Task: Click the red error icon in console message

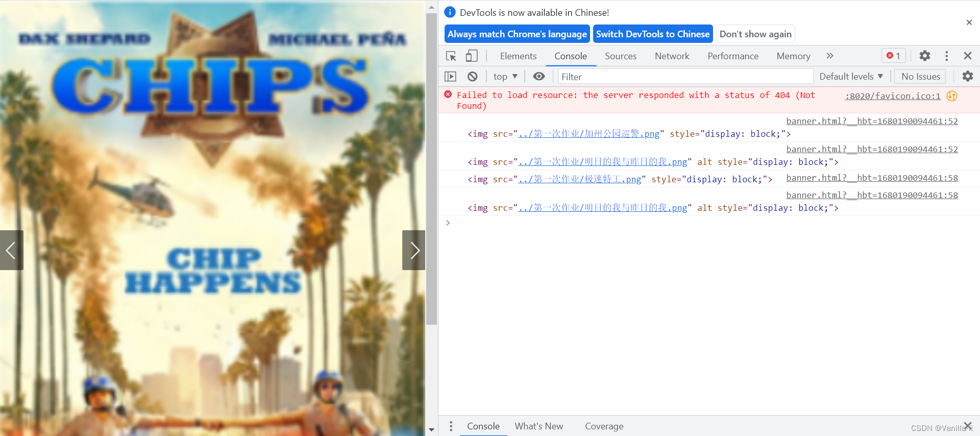Action: 448,94
